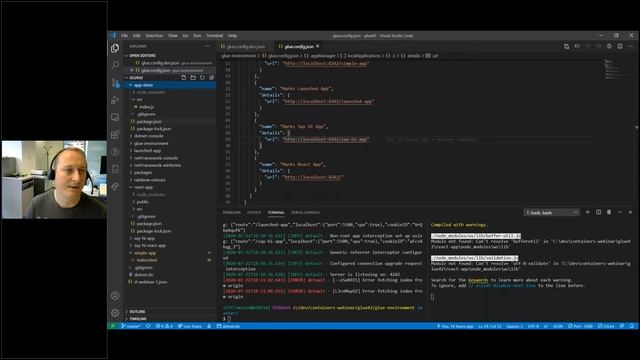The height and width of the screenshot is (360, 640).
Task: Expand the netframework-winforms folder
Action: coord(171,165)
